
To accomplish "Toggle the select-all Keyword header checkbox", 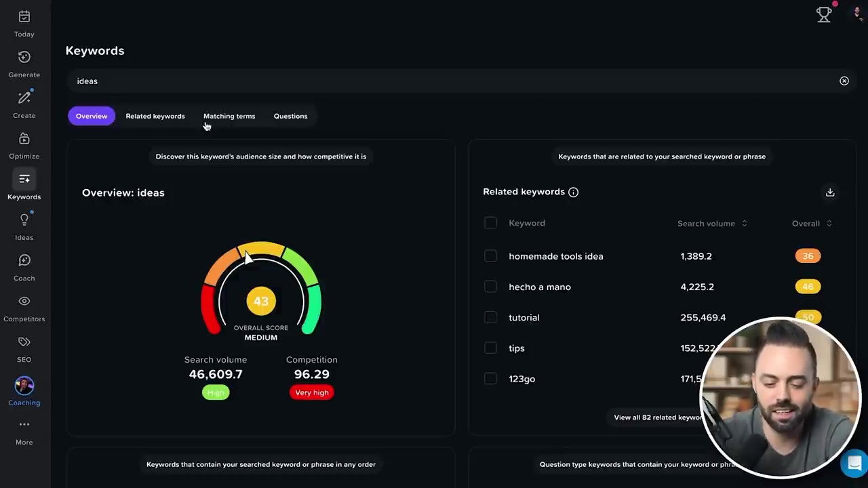I will point(490,223).
